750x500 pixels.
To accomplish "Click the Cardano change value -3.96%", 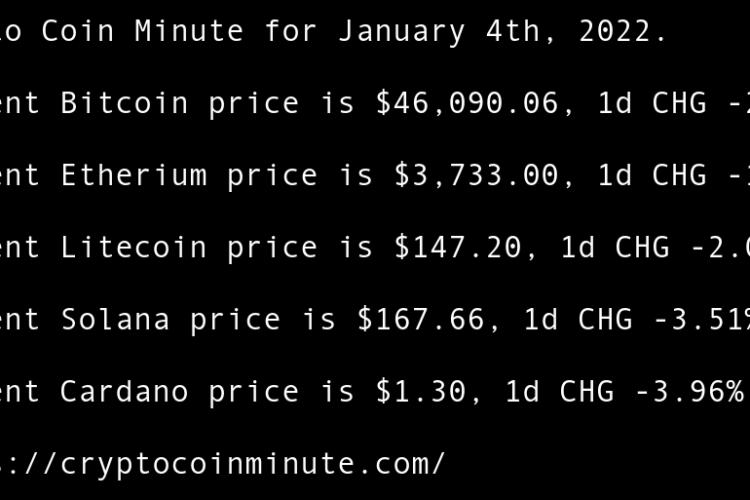I will (696, 391).
